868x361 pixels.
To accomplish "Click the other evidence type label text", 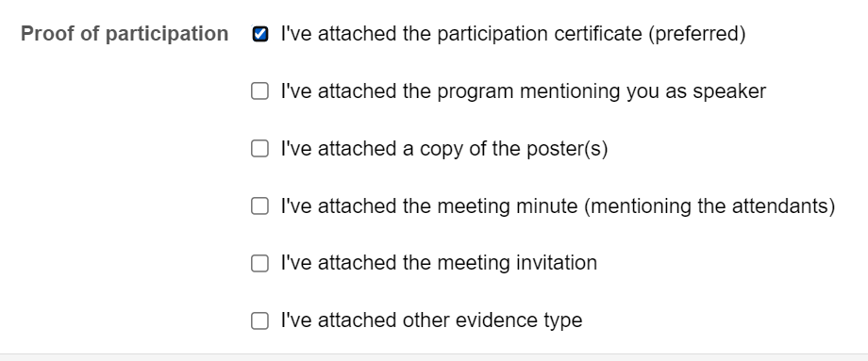I will (x=431, y=320).
